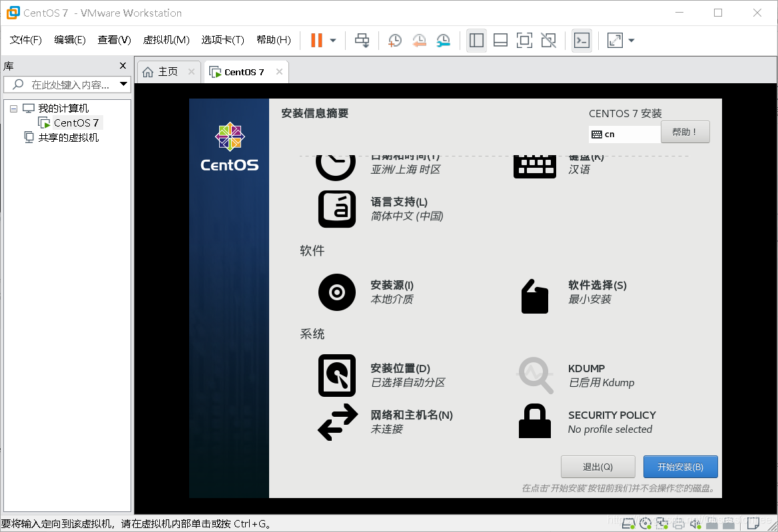Image resolution: width=778 pixels, height=532 pixels.
Task: Click the 网络和主机名(N) label
Action: 412,415
